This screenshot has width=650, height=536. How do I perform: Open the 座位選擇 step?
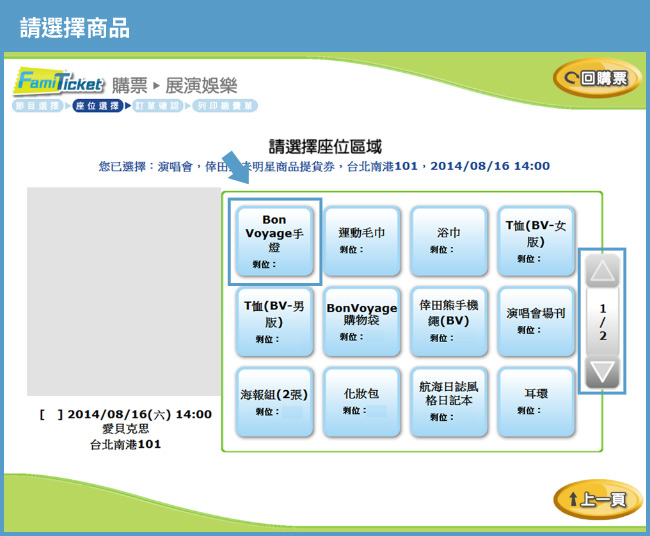pos(98,106)
